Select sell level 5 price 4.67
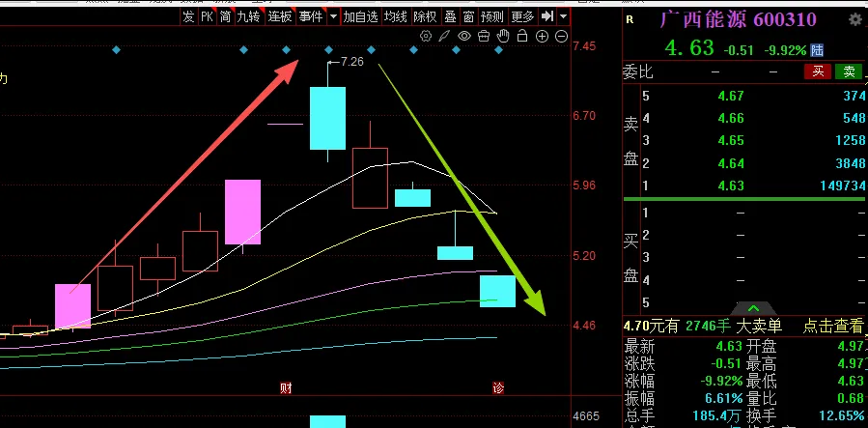Screen dimensions: 868x428 pyautogui.click(x=731, y=97)
